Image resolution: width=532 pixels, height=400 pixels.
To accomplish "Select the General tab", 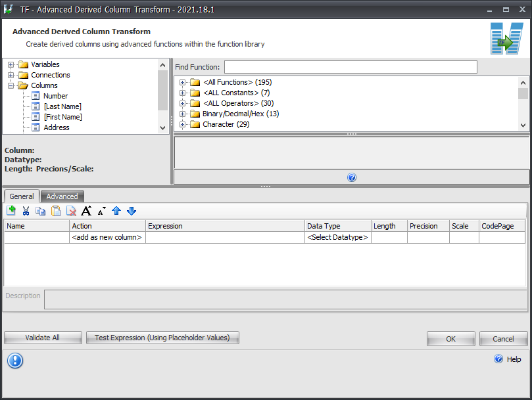I will click(x=22, y=196).
